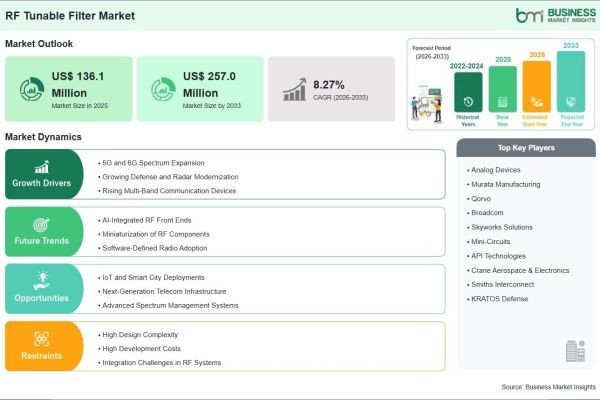Click Murata Manufacturing in key players list
This screenshot has width=600, height=400.
504,184
